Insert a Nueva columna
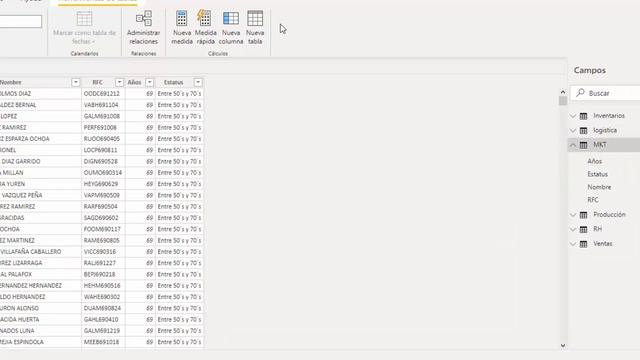 pos(231,28)
